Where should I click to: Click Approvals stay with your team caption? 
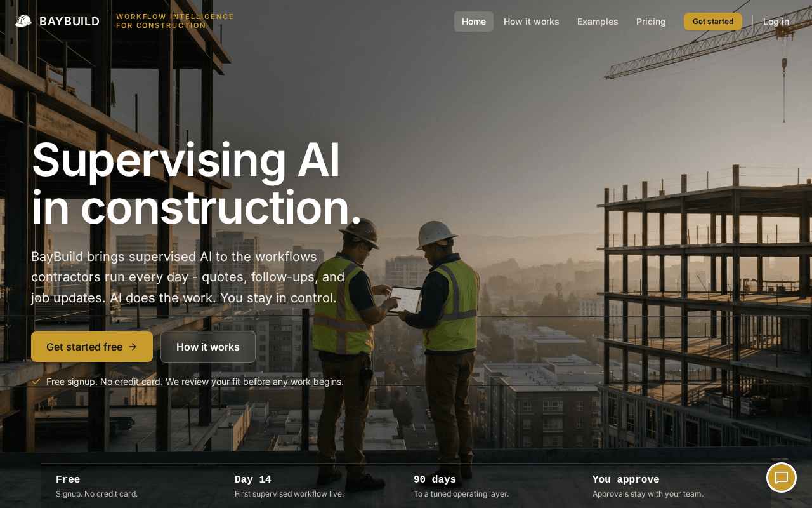[648, 494]
